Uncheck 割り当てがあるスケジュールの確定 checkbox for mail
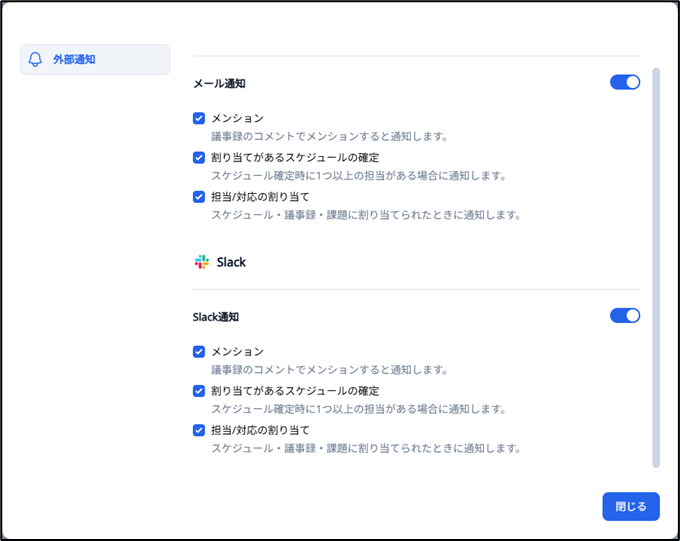680x541 pixels. pos(199,157)
